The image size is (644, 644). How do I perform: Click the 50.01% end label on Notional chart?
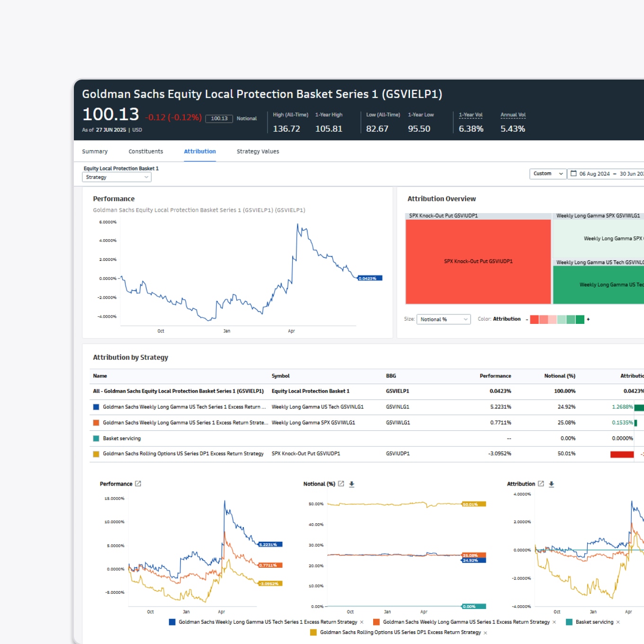click(x=474, y=504)
